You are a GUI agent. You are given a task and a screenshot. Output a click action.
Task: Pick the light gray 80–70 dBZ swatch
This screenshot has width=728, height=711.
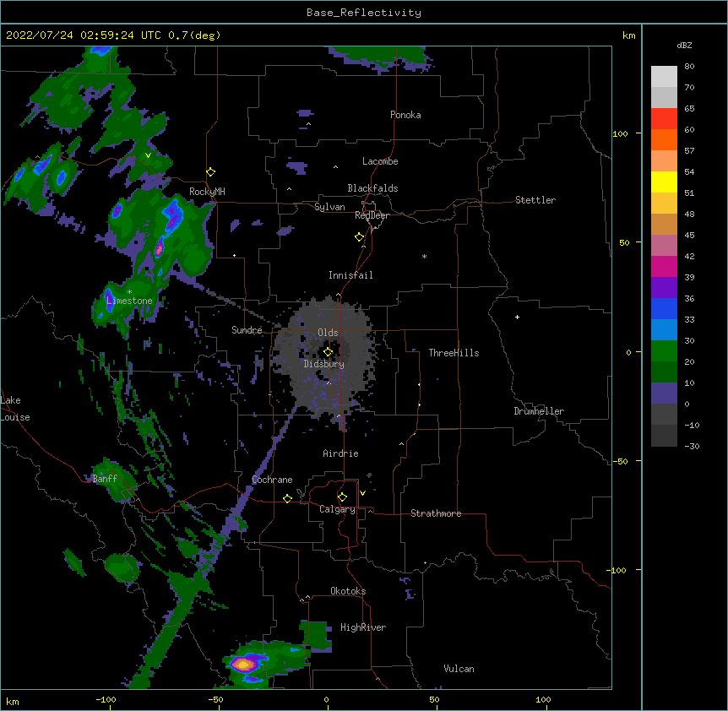pos(664,77)
